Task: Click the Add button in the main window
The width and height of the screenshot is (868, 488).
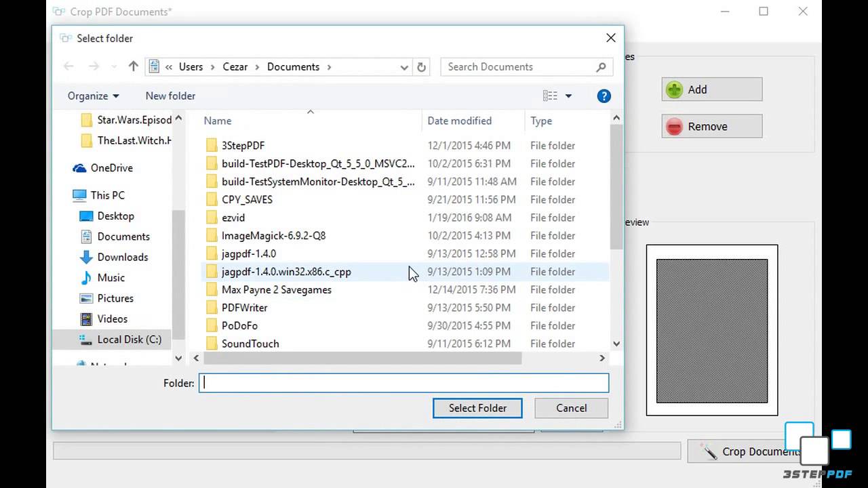Action: coord(712,89)
